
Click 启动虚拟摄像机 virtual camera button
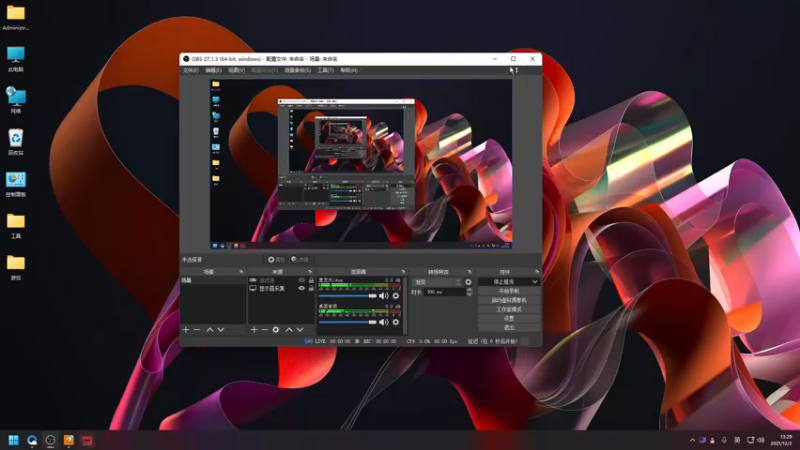[509, 300]
